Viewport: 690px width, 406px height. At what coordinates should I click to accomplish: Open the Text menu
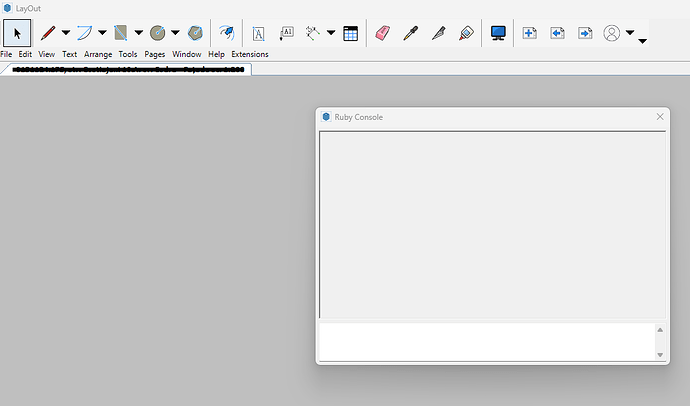point(70,54)
